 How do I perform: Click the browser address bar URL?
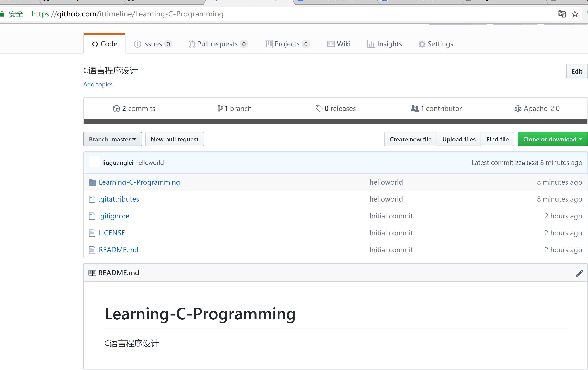pyautogui.click(x=128, y=14)
